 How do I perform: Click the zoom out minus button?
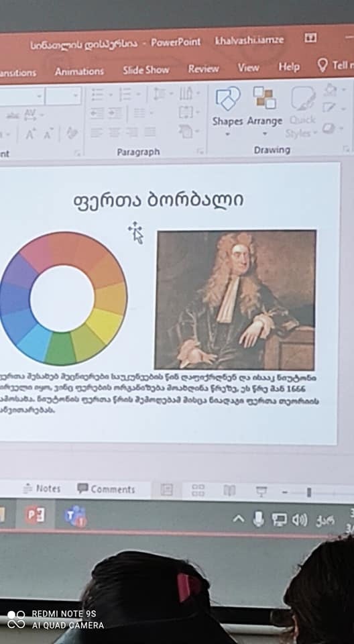[284, 492]
